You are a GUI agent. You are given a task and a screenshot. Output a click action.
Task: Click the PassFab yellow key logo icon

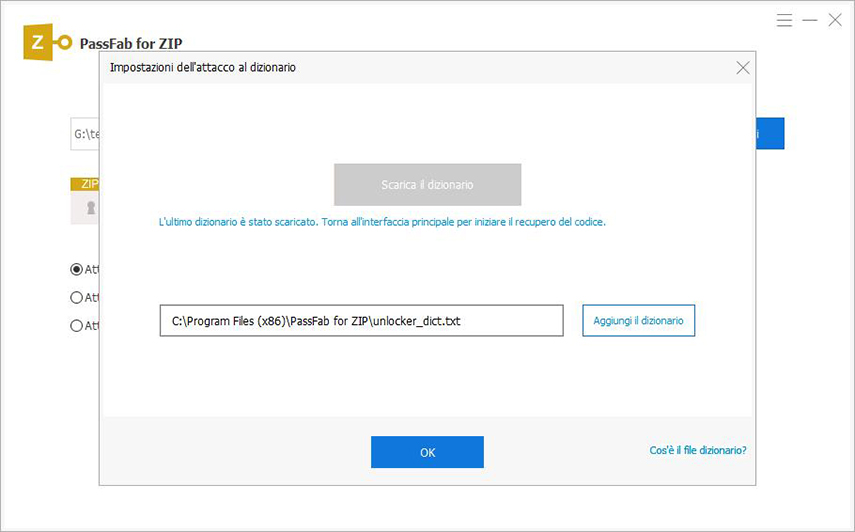coord(48,43)
